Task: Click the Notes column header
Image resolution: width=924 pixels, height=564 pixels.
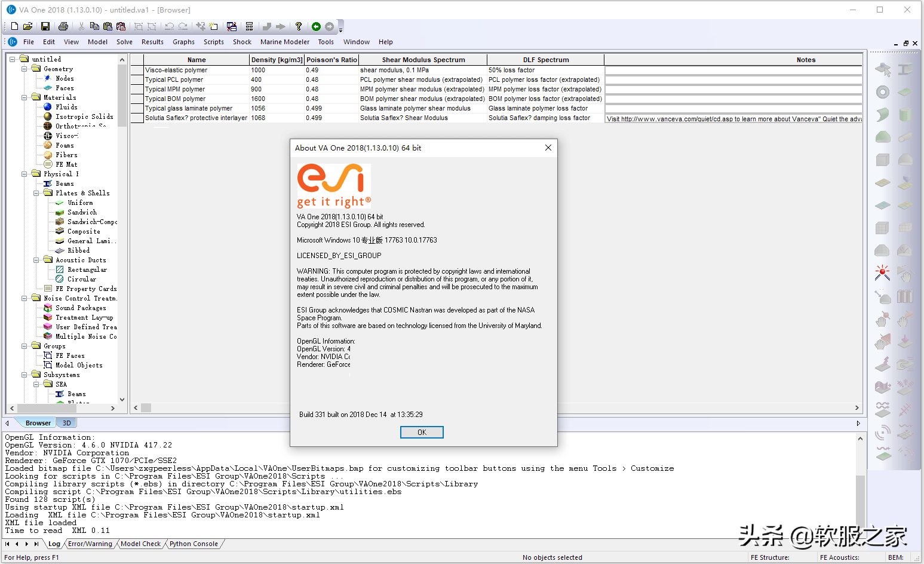Action: point(733,60)
